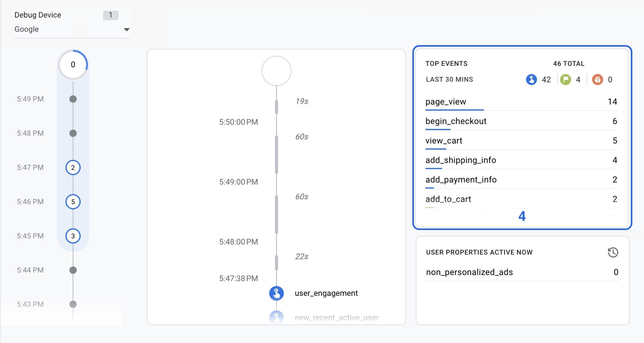Image resolution: width=644 pixels, height=343 pixels.
Task: Open the begin_checkout event row
Action: tap(456, 121)
